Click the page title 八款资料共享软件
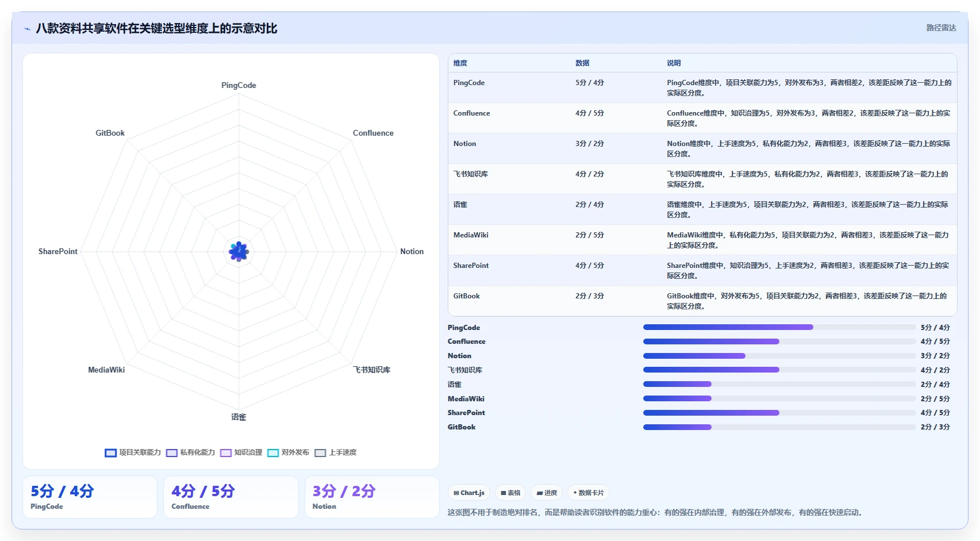Screen dimensions: 980x541 [x=156, y=29]
